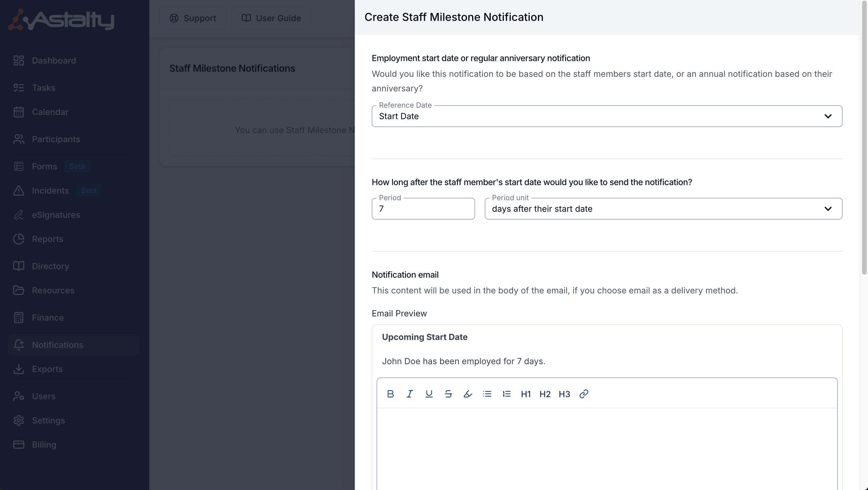Image resolution: width=868 pixels, height=490 pixels.
Task: Select the highlighter tool in editor
Action: (468, 394)
